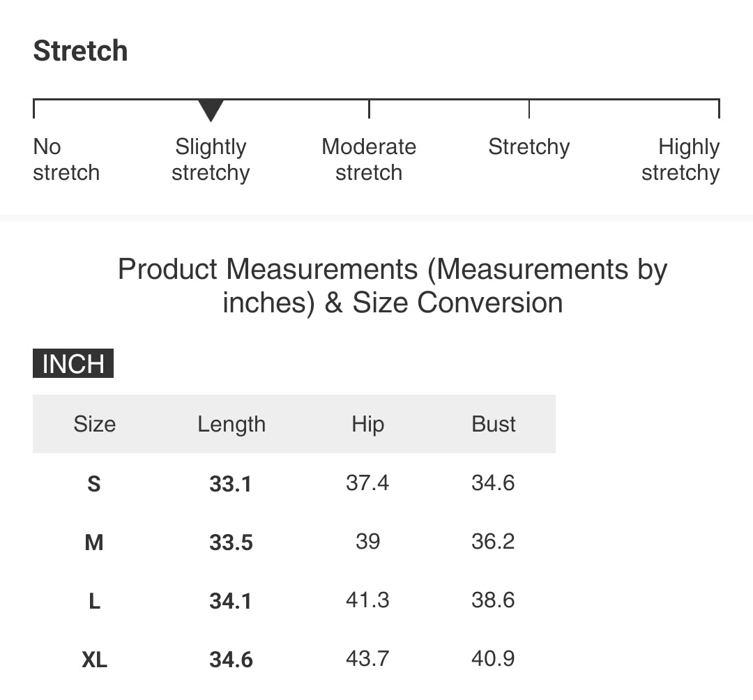Select the INCH unit tab

tap(73, 363)
